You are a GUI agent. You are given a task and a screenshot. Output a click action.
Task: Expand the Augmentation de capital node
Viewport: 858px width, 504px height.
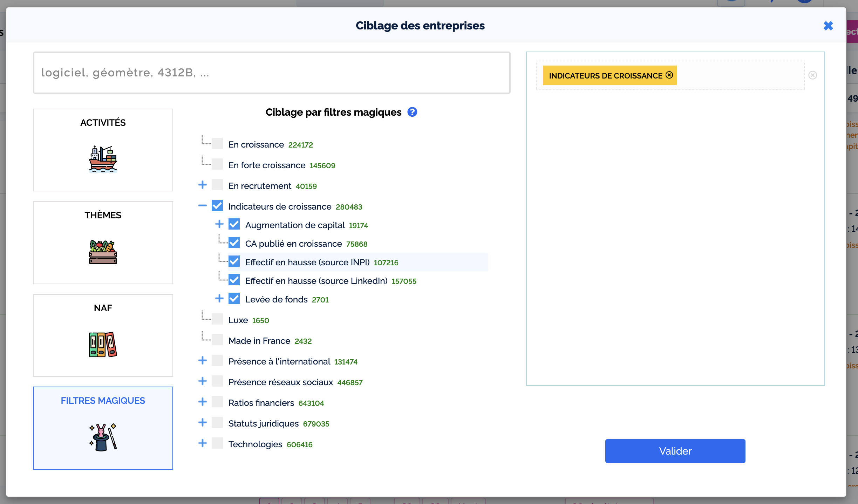point(219,224)
